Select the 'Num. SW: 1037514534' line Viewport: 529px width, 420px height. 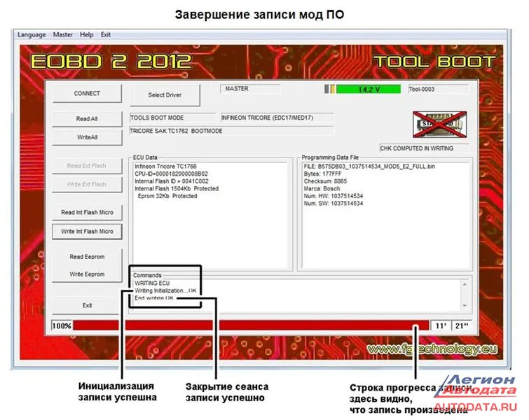pos(334,204)
